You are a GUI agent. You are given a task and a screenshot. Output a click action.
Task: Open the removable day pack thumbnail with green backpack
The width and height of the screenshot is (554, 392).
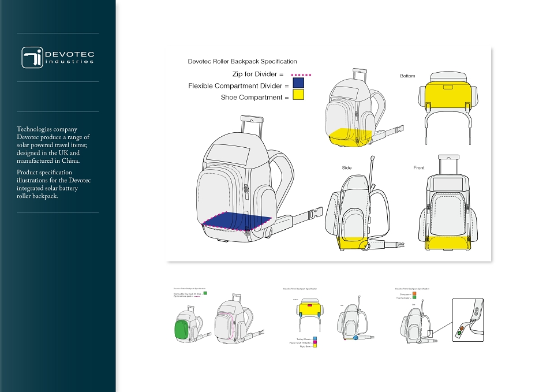click(x=219, y=316)
